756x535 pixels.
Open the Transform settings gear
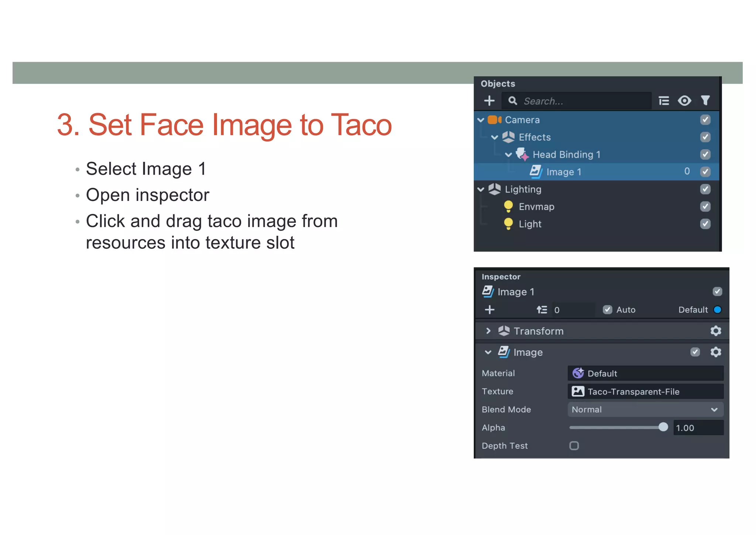[x=716, y=331]
